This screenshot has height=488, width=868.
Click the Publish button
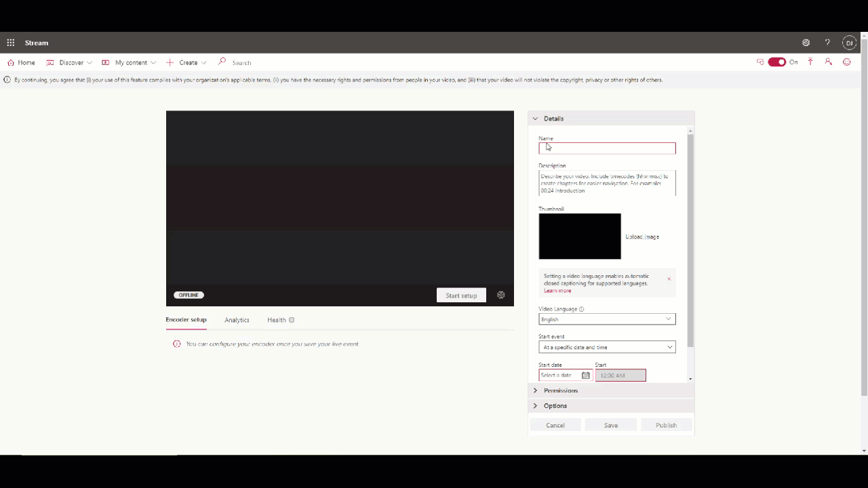click(x=666, y=425)
